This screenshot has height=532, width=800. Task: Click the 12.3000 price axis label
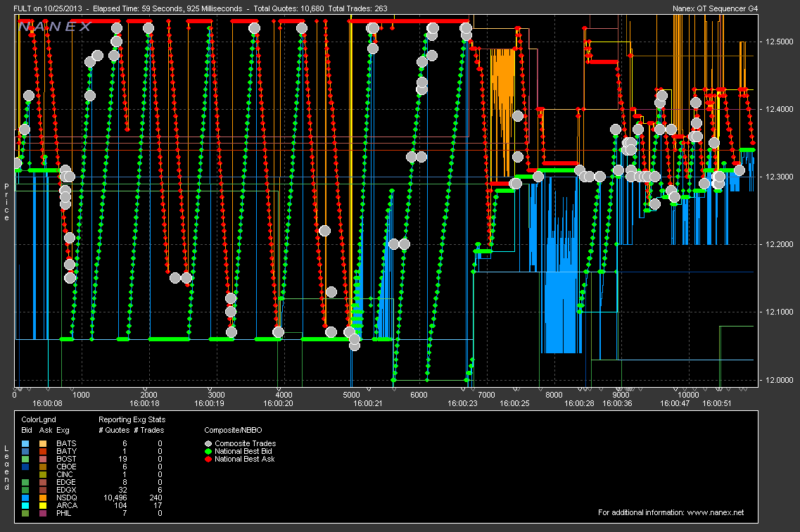(x=779, y=177)
